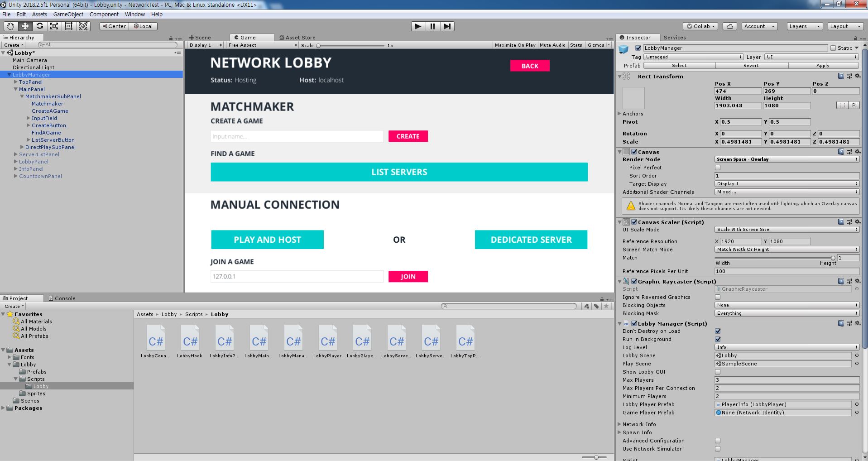Open Render Mode dropdown

coord(786,159)
